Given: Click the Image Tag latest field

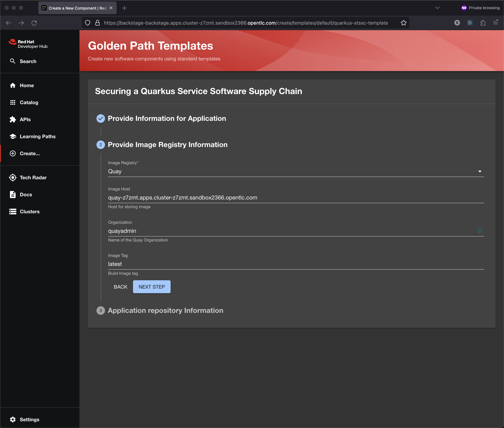Looking at the screenshot, I should point(296,264).
